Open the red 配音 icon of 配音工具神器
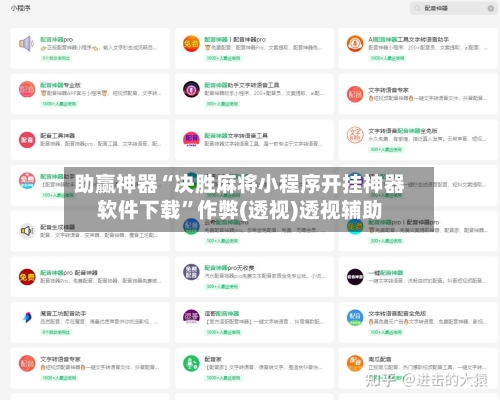 [27, 140]
